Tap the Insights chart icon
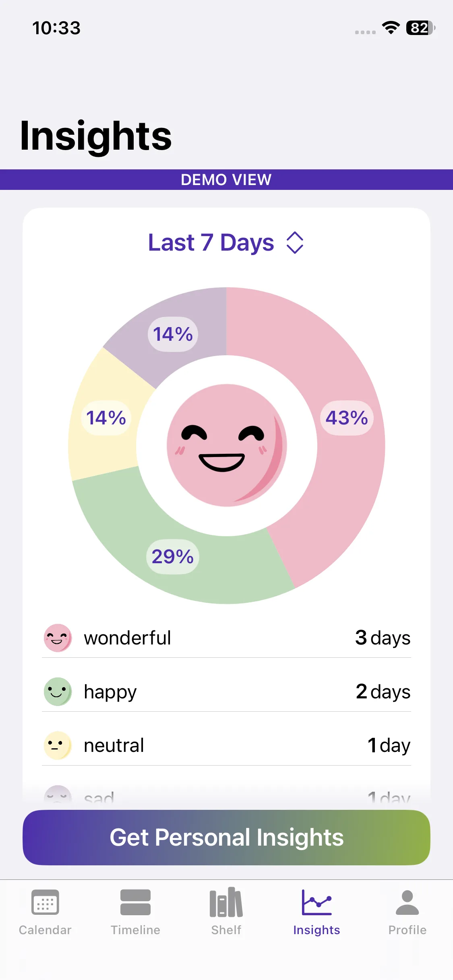Image resolution: width=453 pixels, height=980 pixels. pyautogui.click(x=316, y=902)
